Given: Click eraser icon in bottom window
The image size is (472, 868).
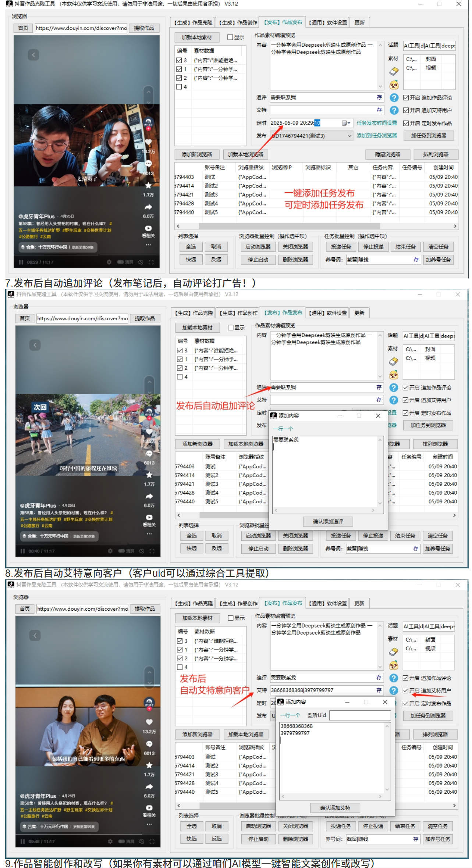Looking at the screenshot, I should (x=393, y=651).
